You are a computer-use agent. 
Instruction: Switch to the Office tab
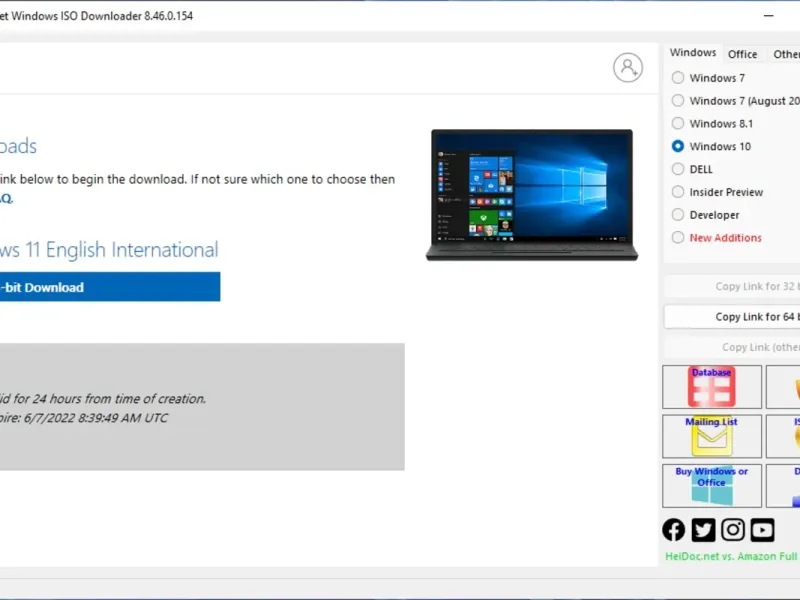[x=742, y=54]
